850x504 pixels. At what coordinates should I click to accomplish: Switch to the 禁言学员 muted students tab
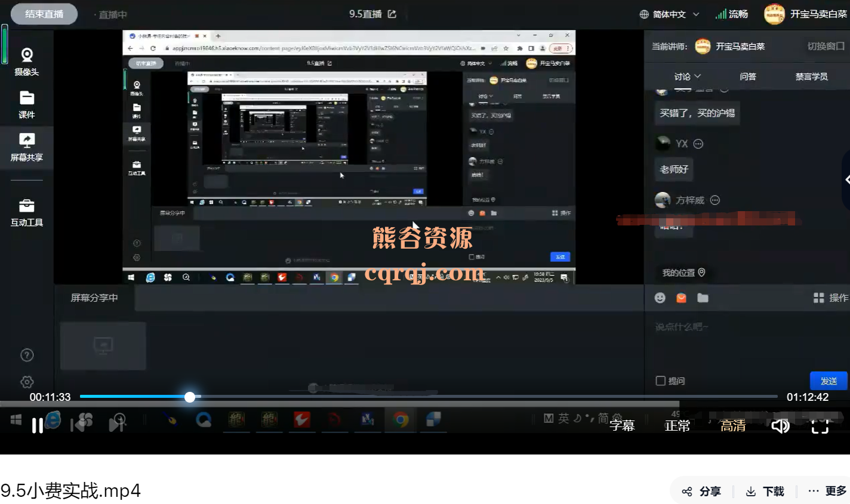point(811,76)
